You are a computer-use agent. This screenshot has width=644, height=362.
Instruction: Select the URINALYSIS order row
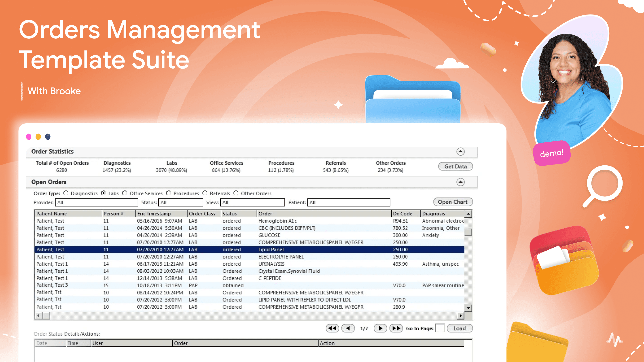[250, 264]
